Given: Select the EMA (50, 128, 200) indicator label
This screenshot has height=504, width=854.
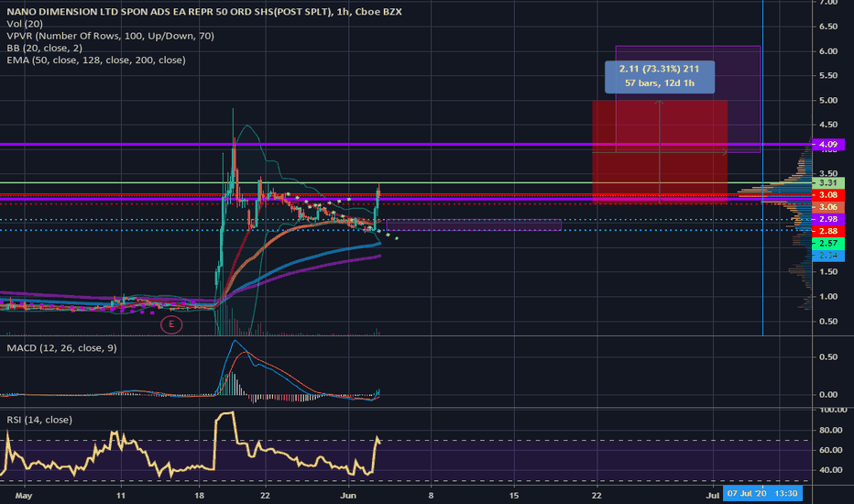Looking at the screenshot, I should tap(96, 60).
